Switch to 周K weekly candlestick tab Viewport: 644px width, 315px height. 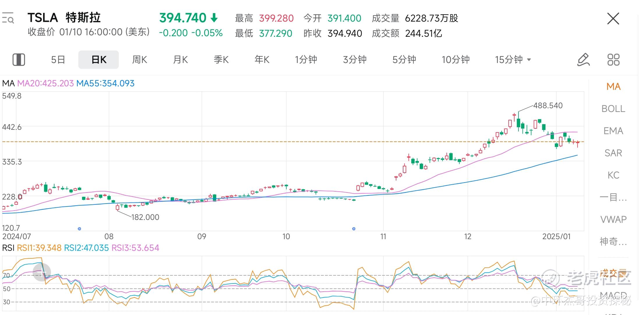pyautogui.click(x=140, y=60)
